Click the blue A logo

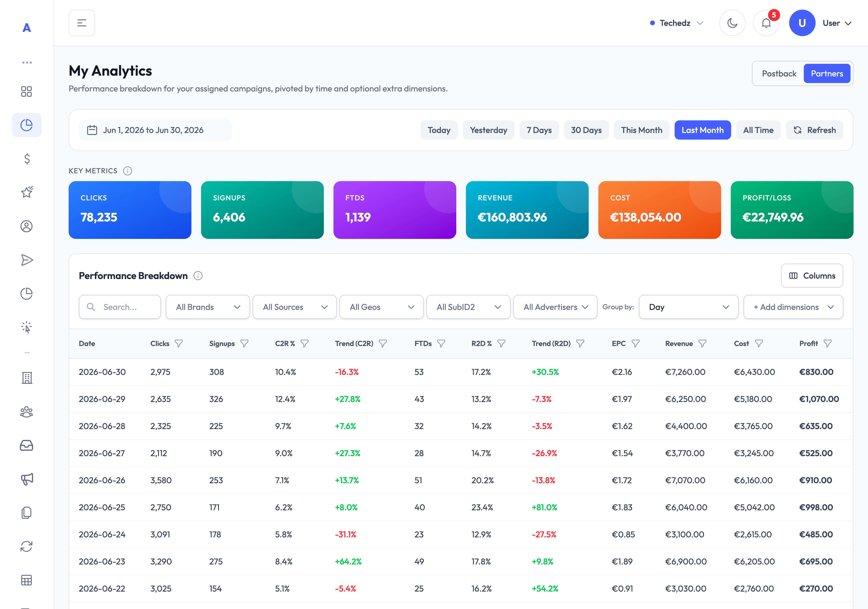coord(26,28)
